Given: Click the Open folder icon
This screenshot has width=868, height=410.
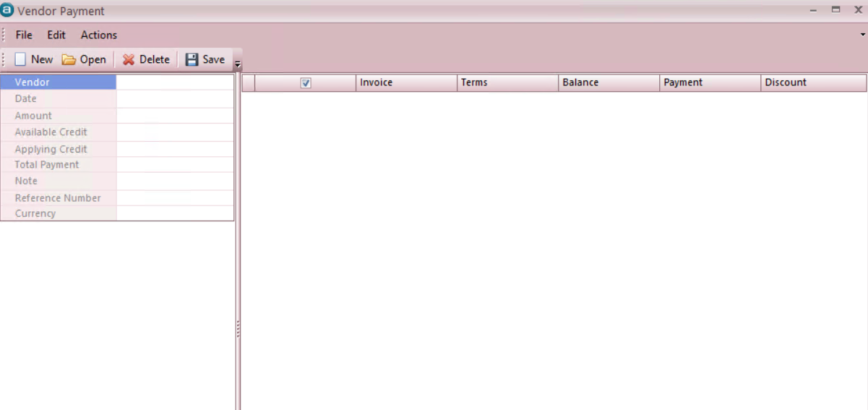Looking at the screenshot, I should coord(69,60).
